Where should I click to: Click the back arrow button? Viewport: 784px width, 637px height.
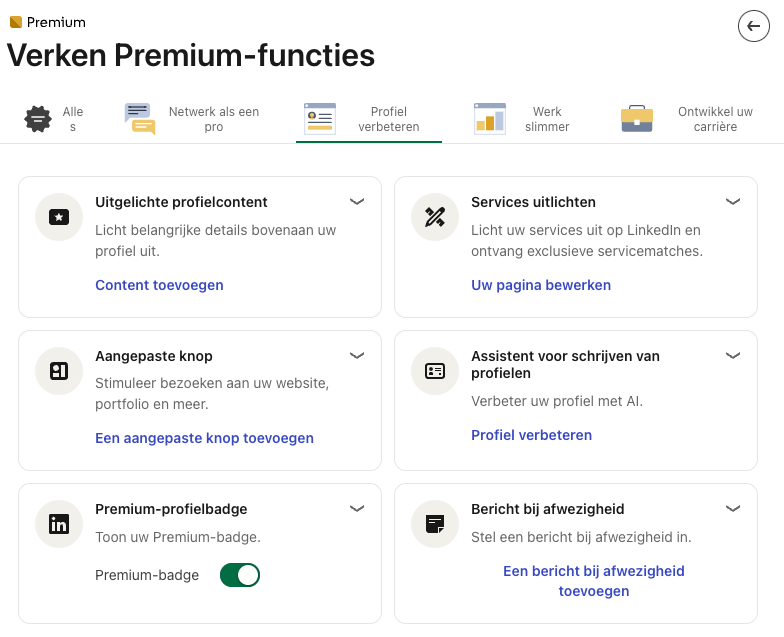753,26
